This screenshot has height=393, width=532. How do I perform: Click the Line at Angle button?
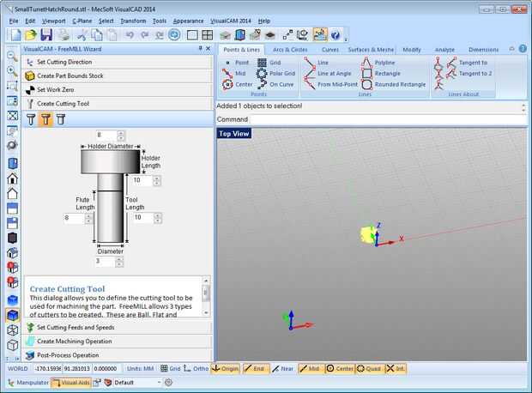click(328, 73)
